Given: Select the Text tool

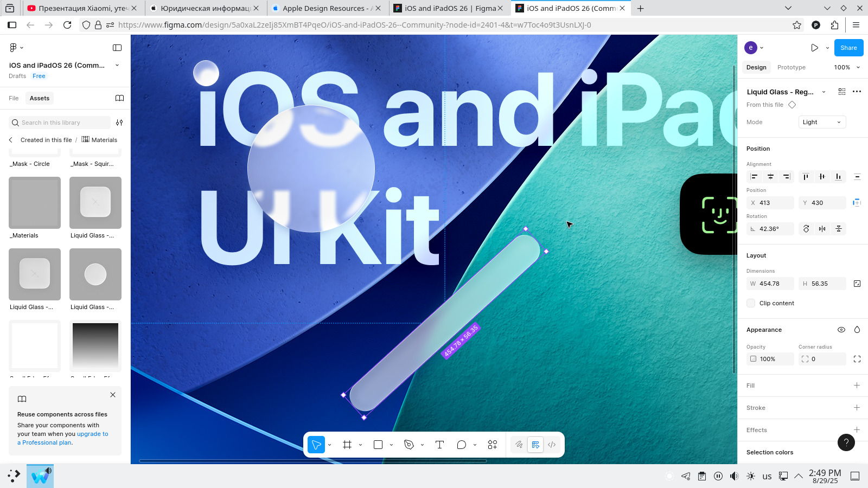Looking at the screenshot, I should click(x=439, y=445).
